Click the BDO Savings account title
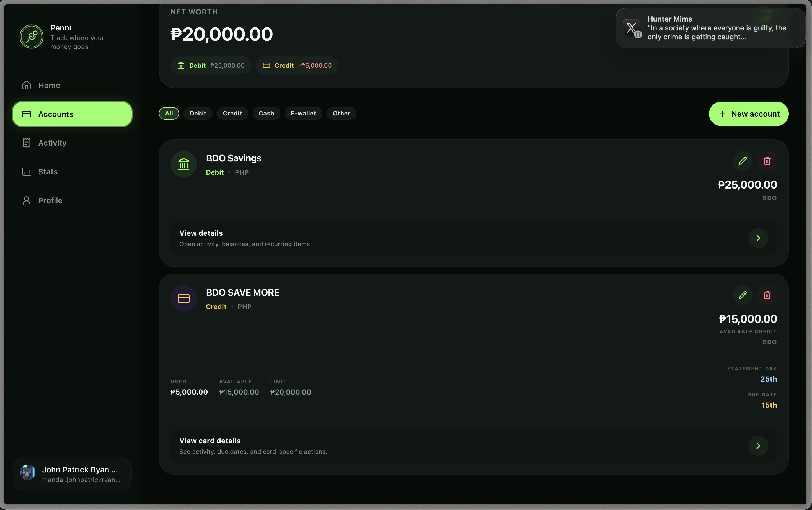 click(x=234, y=158)
